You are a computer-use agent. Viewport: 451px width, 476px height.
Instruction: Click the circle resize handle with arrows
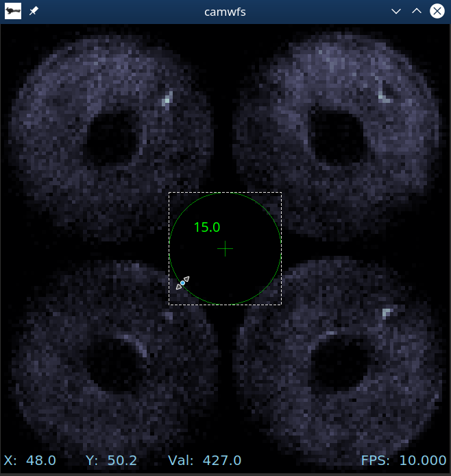point(182,283)
